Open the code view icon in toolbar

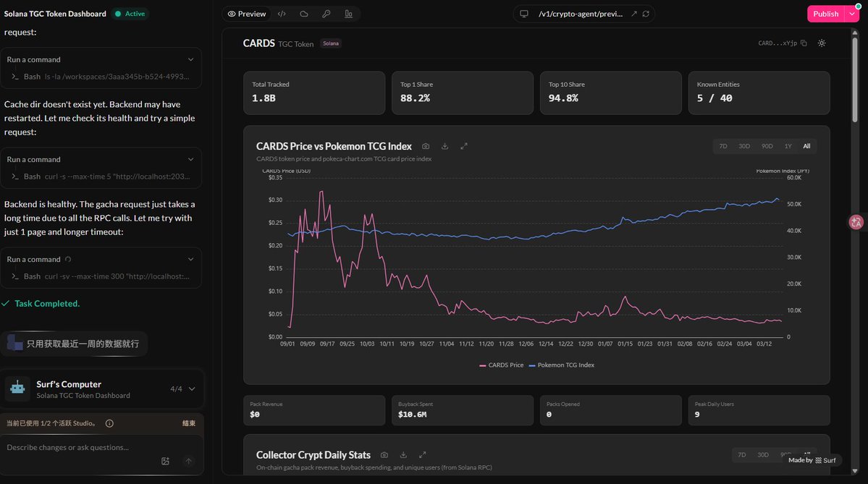(x=282, y=14)
